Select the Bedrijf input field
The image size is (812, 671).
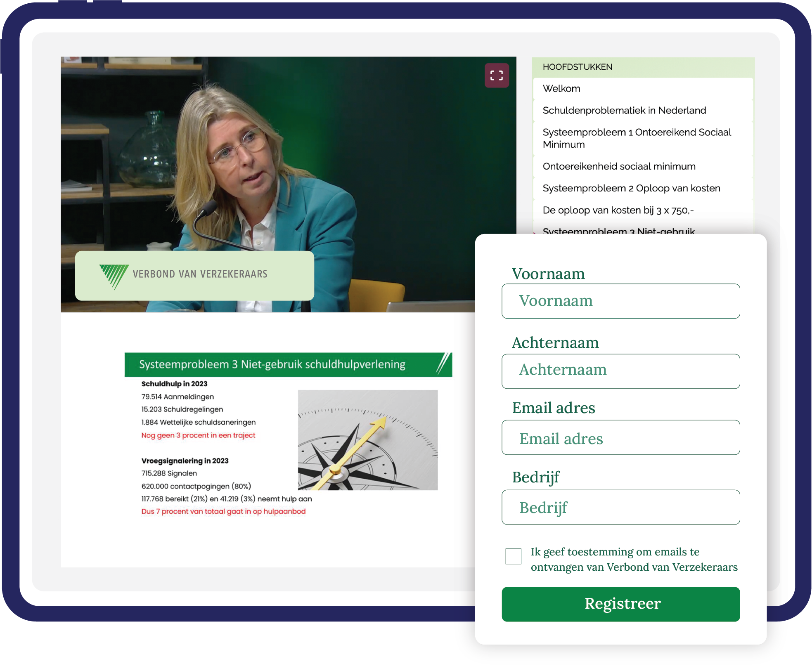click(620, 507)
